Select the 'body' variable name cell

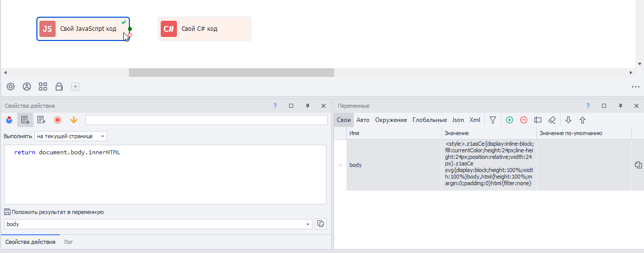(394, 165)
